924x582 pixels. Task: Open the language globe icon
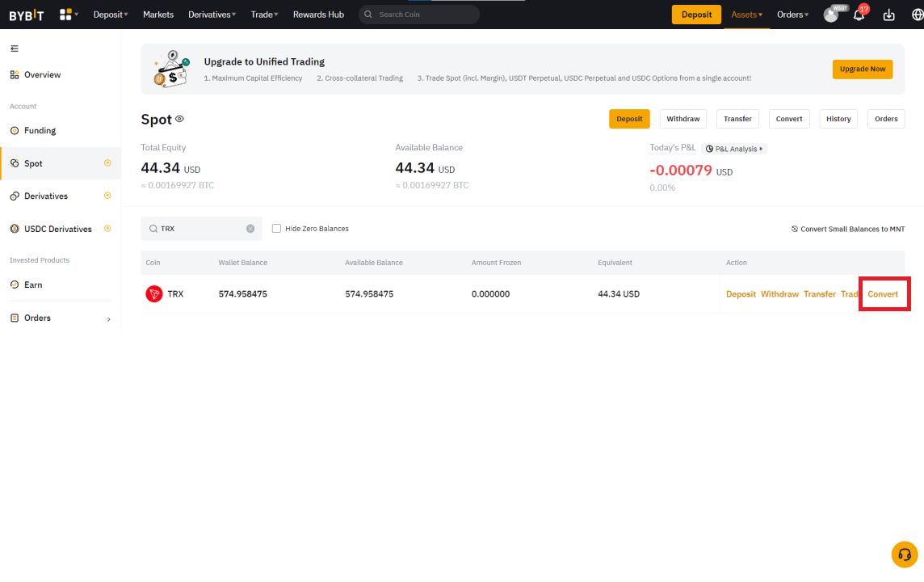click(918, 15)
